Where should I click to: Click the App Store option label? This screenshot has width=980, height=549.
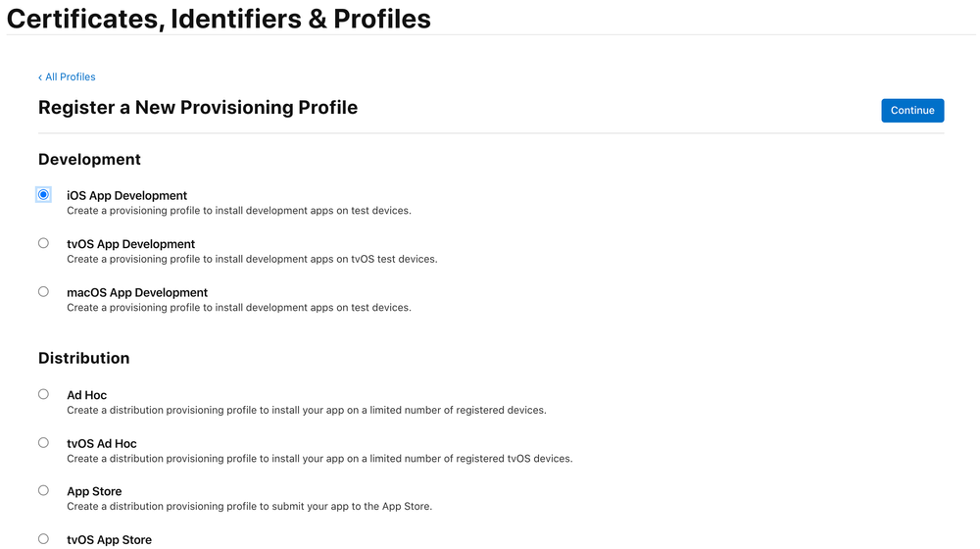(x=94, y=491)
